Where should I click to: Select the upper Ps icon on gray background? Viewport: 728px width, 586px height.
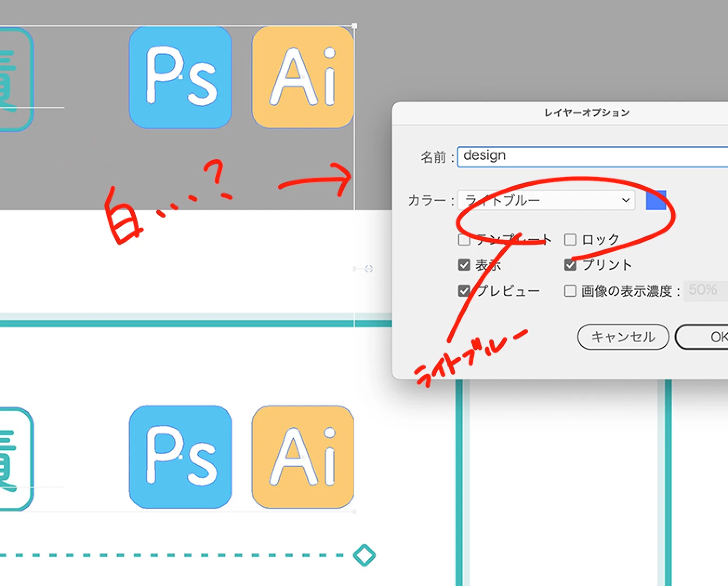[x=180, y=77]
